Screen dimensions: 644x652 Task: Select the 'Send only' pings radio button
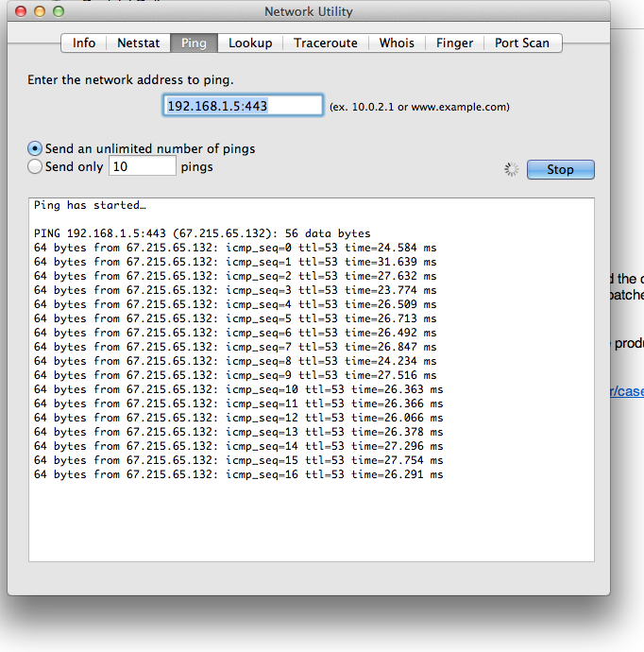[35, 166]
